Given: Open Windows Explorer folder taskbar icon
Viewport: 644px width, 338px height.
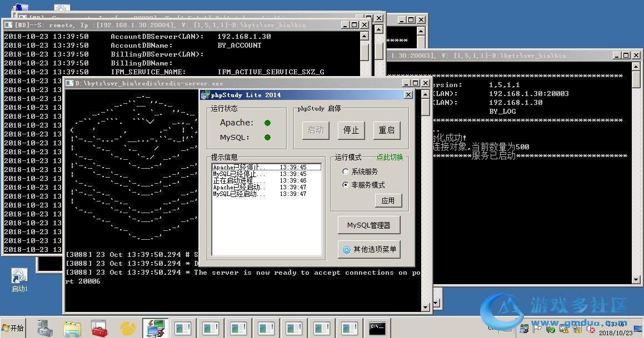Looking at the screenshot, I should tap(72, 329).
